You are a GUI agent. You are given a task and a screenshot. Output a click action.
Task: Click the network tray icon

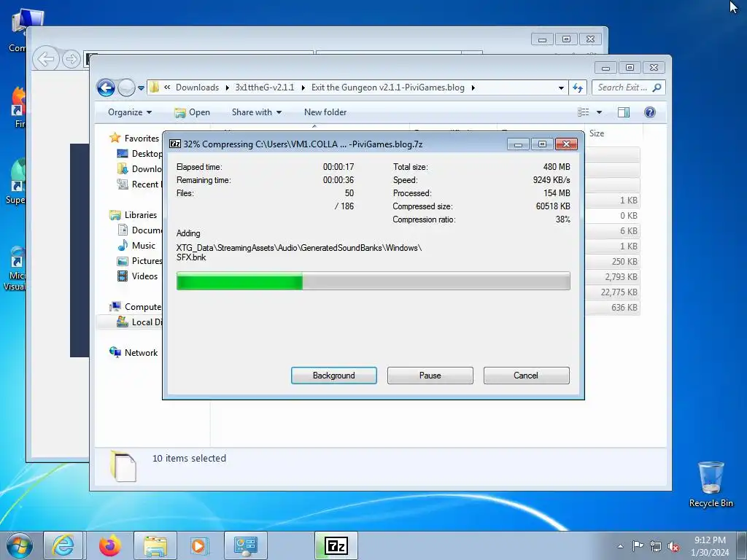click(656, 546)
